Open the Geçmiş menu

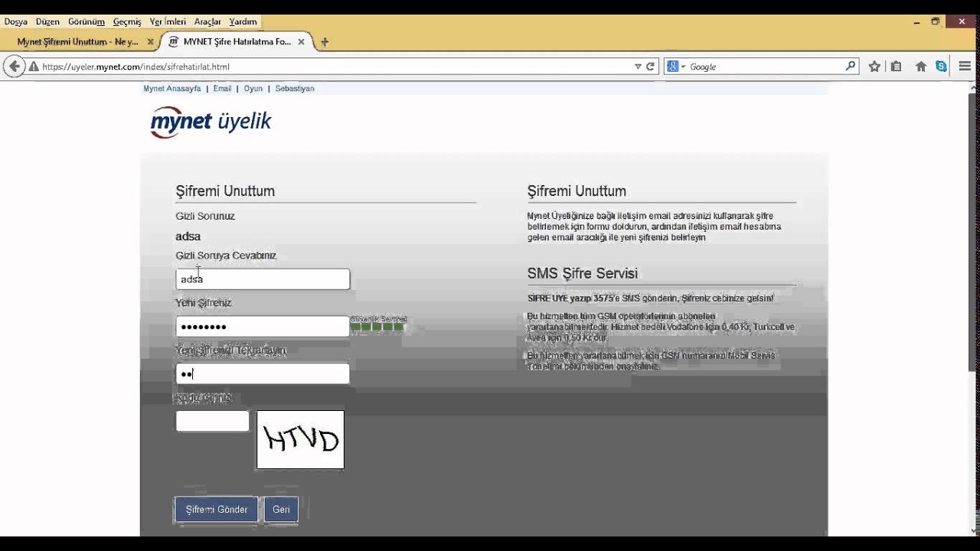coord(127,21)
